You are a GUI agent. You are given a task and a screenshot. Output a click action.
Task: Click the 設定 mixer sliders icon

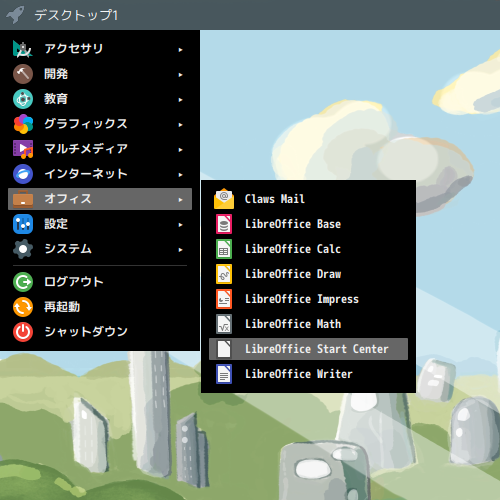(x=23, y=224)
